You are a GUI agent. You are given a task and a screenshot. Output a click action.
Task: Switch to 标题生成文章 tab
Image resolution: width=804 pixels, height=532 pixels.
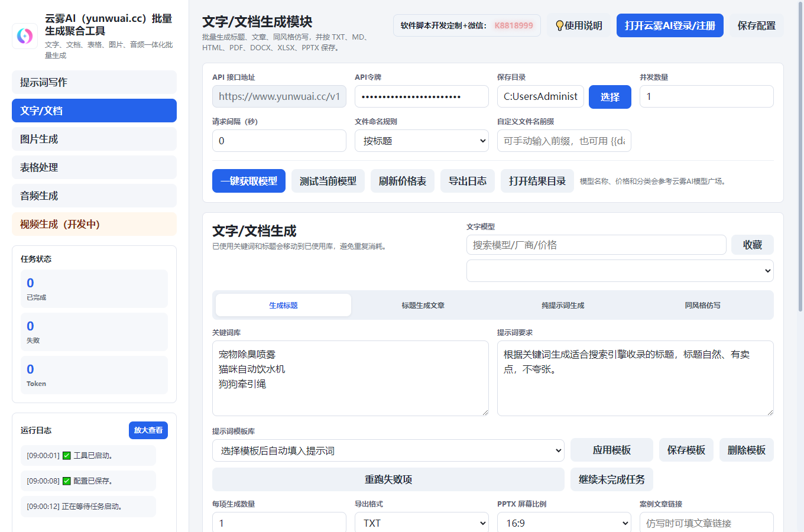[x=423, y=305]
